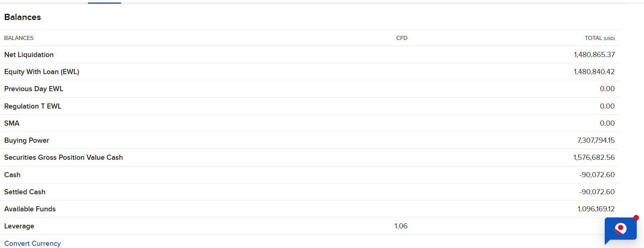Click the Net Liquidation total 1,480,865.37

(x=594, y=55)
